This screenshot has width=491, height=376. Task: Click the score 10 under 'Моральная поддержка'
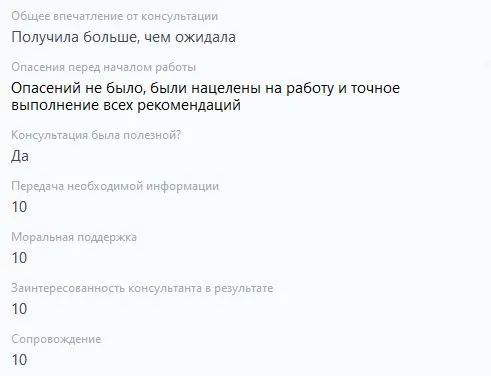pos(19,258)
